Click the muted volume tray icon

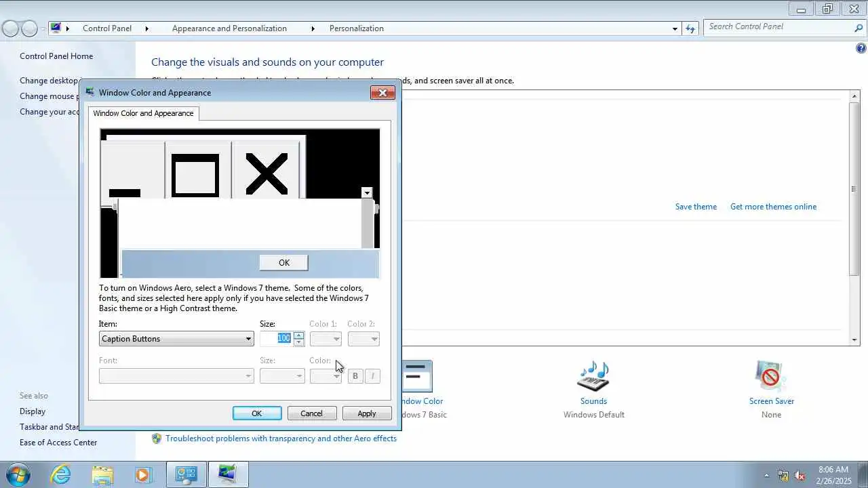[x=800, y=475]
